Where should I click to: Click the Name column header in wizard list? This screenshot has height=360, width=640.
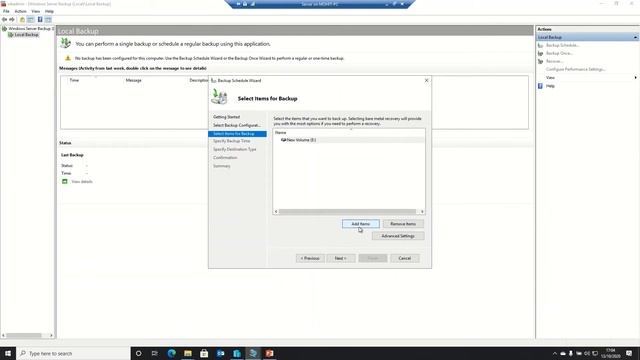click(280, 133)
